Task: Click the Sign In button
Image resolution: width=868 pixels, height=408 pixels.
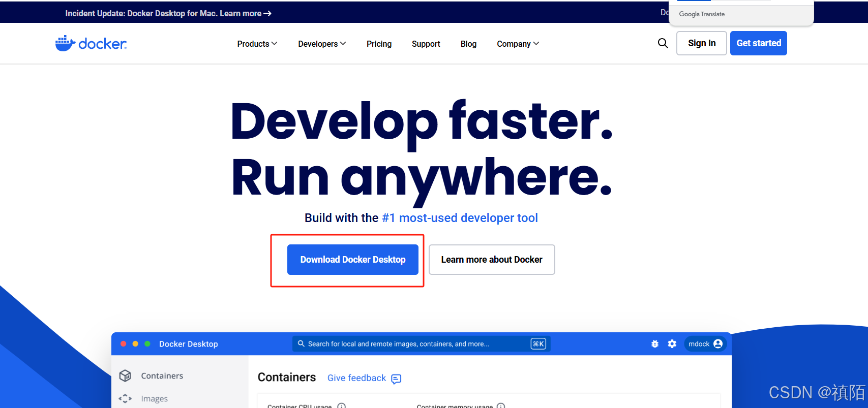Action: pyautogui.click(x=702, y=43)
